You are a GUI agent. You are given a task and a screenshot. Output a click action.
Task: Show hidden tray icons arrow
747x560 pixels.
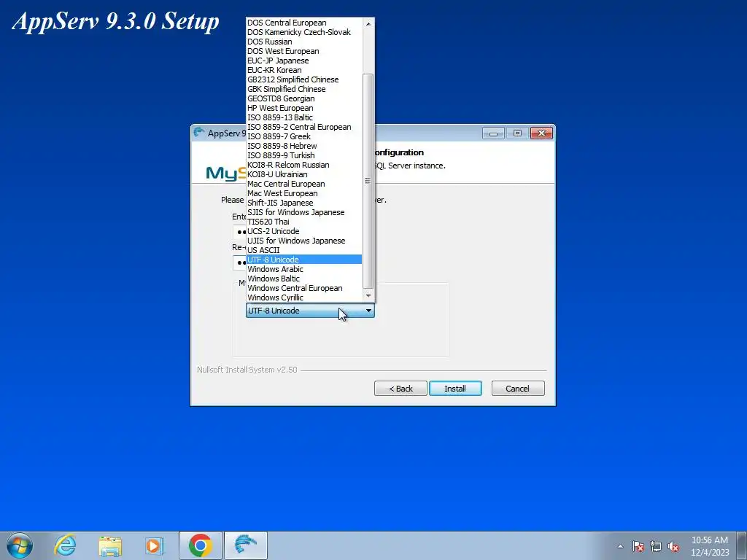click(x=620, y=546)
